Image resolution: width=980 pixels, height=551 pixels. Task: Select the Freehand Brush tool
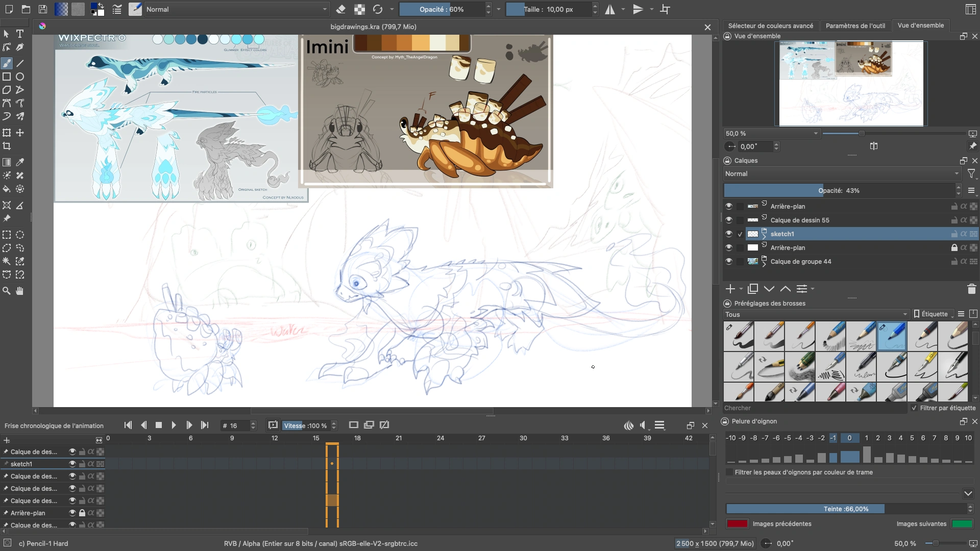(x=7, y=63)
